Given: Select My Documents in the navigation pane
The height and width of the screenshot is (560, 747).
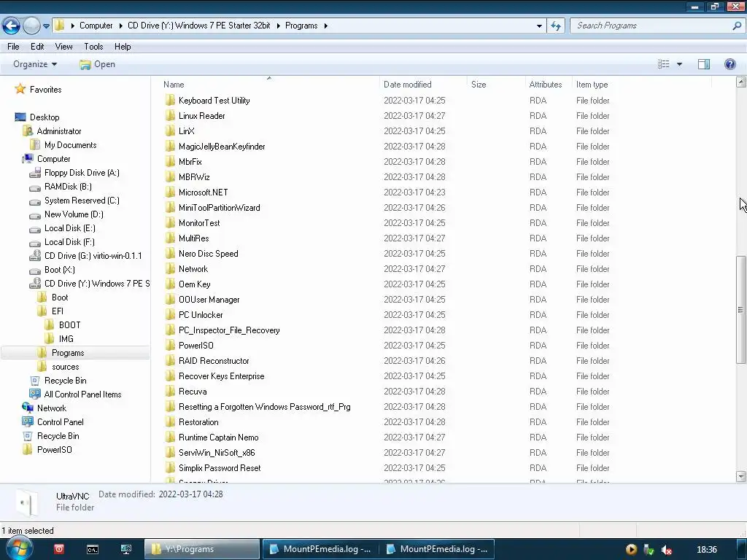Looking at the screenshot, I should tap(71, 145).
